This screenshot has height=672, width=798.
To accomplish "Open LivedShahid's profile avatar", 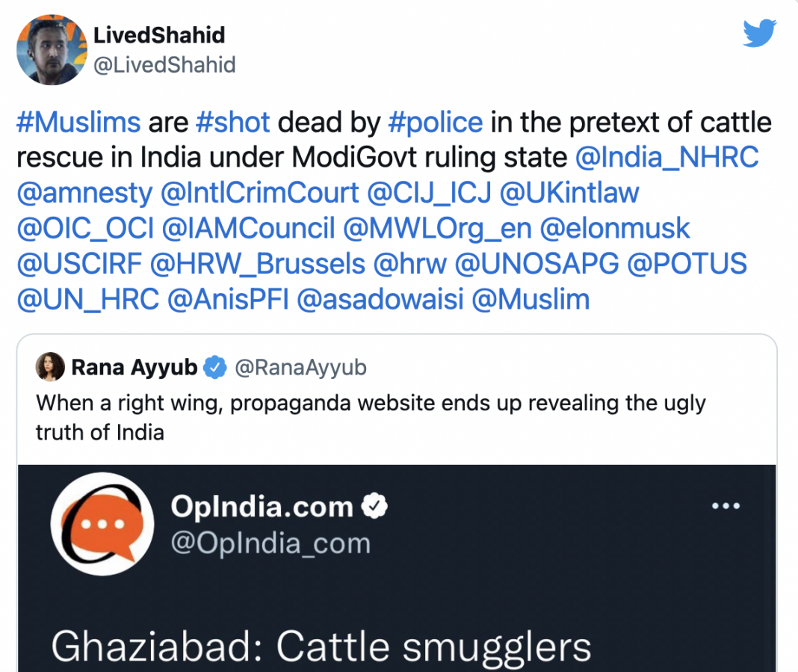I will click(x=52, y=49).
